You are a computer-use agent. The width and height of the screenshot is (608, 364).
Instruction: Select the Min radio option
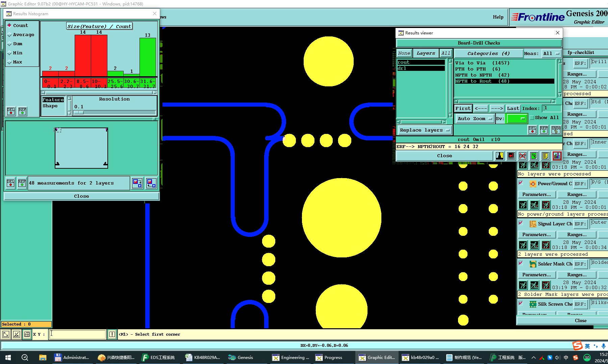(x=15, y=53)
